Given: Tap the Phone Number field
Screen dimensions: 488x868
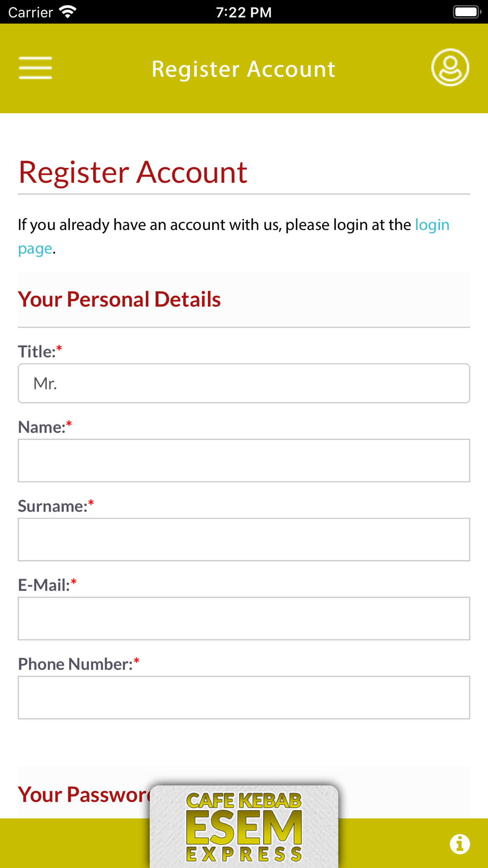Looking at the screenshot, I should (244, 698).
